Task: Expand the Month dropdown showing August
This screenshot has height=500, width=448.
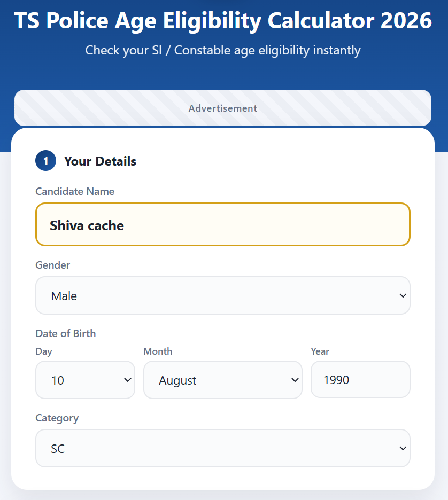Action: coord(223,380)
